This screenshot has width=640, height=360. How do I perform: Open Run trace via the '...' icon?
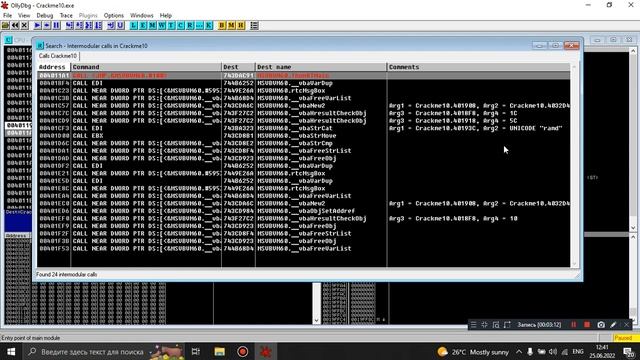[x=199, y=25]
